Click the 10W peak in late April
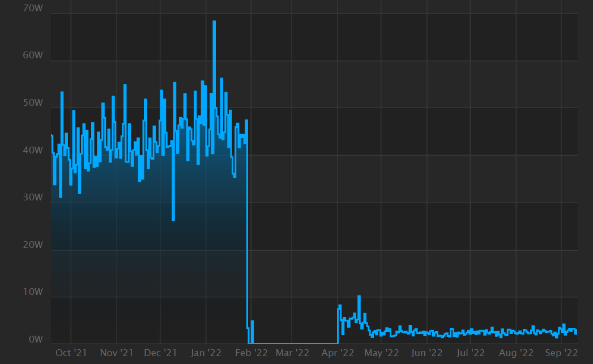This screenshot has height=364, width=593. [359, 296]
